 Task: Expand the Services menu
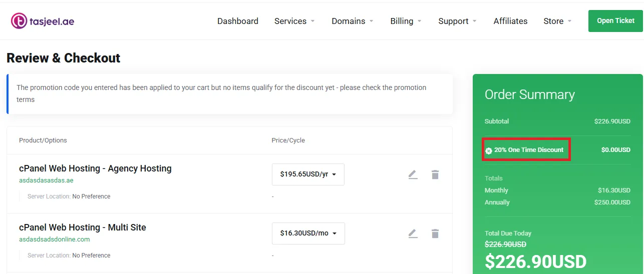pos(294,21)
